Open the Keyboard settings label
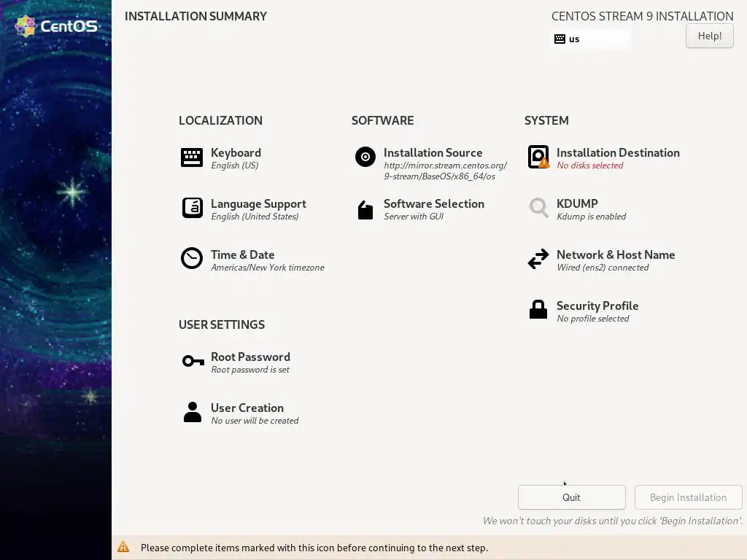 coord(236,152)
